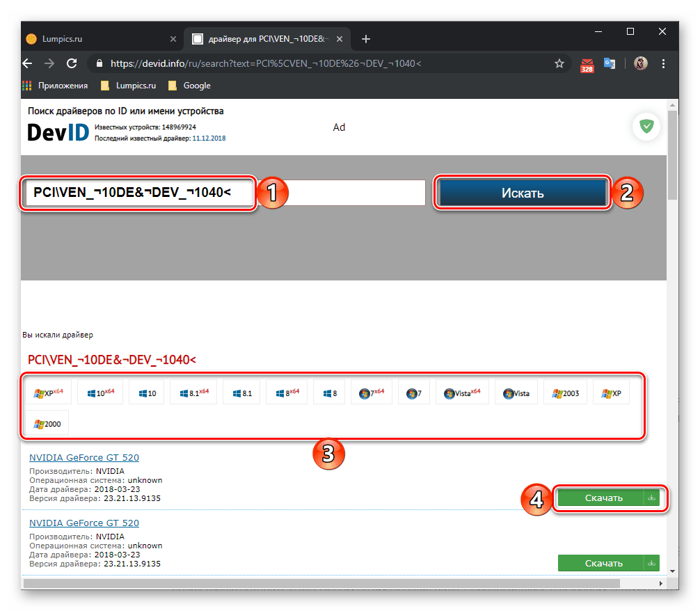Click the horizontal scrollbar thumb
This screenshot has height=611, width=700.
[x=321, y=583]
